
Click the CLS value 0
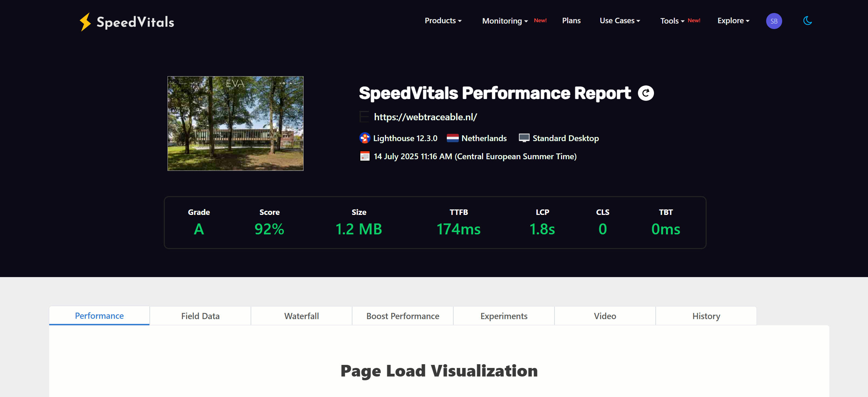click(603, 229)
